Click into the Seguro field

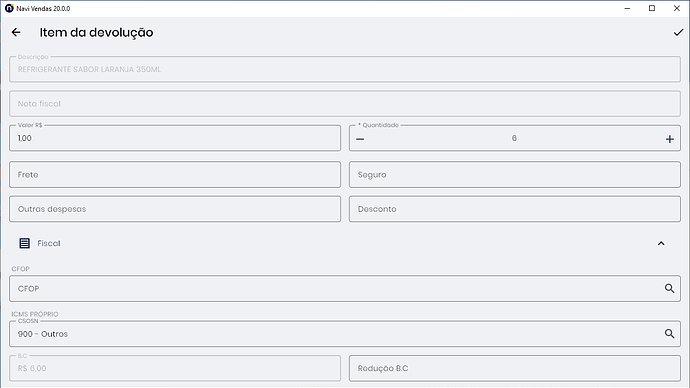click(514, 175)
